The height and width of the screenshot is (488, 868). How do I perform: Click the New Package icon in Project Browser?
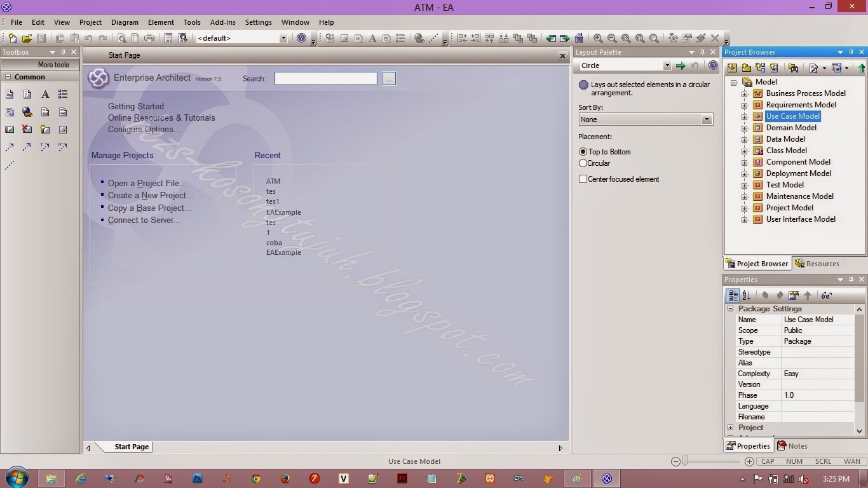click(x=746, y=67)
